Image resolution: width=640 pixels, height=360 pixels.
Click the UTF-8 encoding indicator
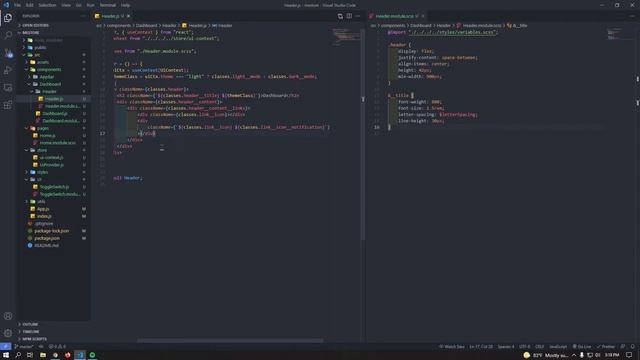(x=525, y=347)
